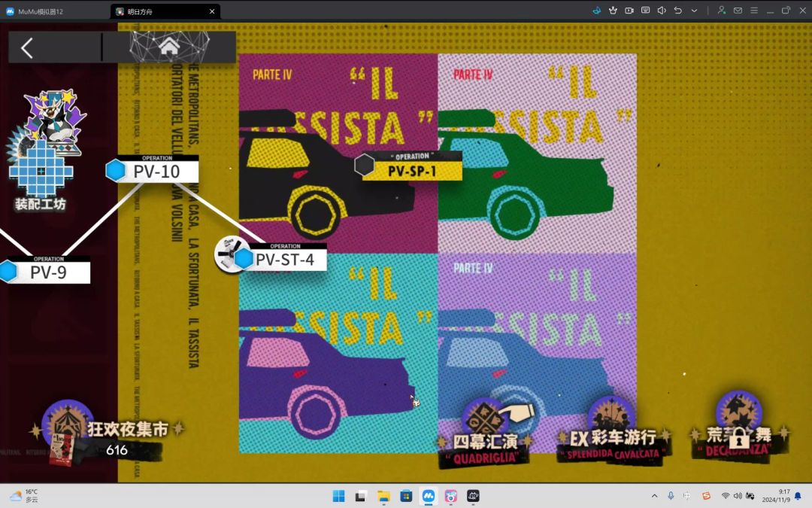Open the emulator hamburger menu
This screenshot has width=812, height=508.
click(x=754, y=11)
